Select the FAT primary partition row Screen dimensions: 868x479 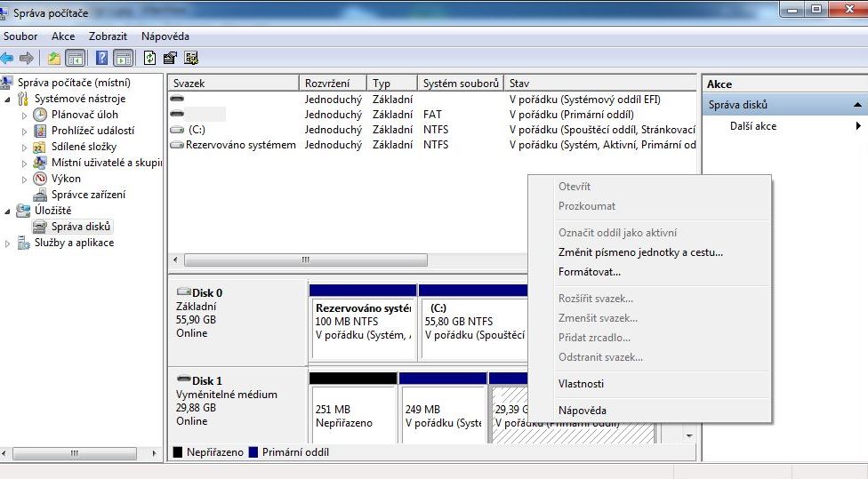(x=432, y=115)
